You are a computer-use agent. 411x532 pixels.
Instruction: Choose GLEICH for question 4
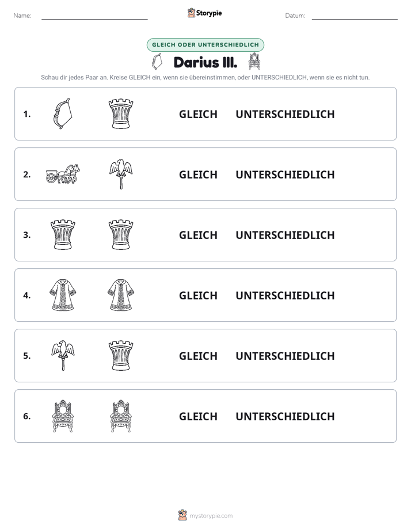198,295
